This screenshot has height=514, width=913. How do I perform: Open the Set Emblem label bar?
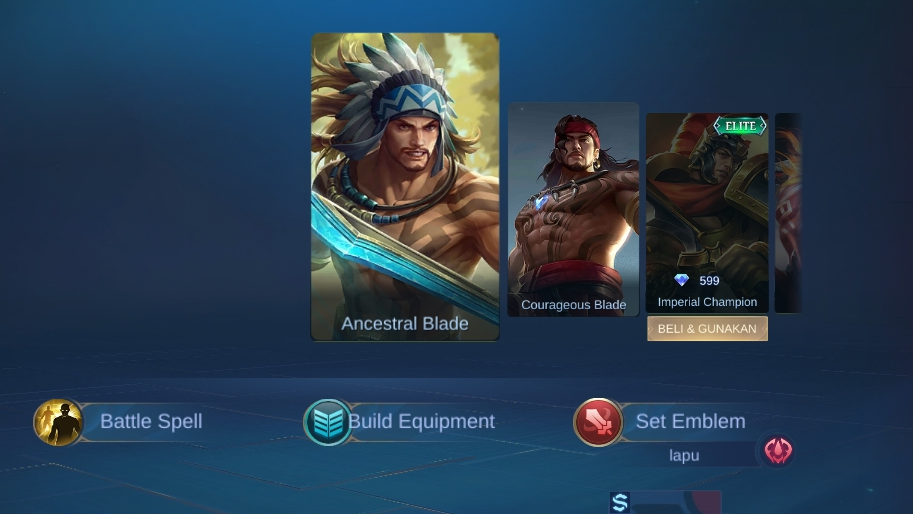[691, 421]
